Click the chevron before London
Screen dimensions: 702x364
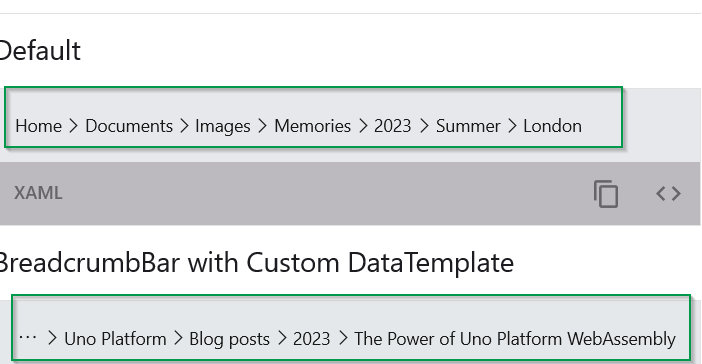click(x=512, y=126)
